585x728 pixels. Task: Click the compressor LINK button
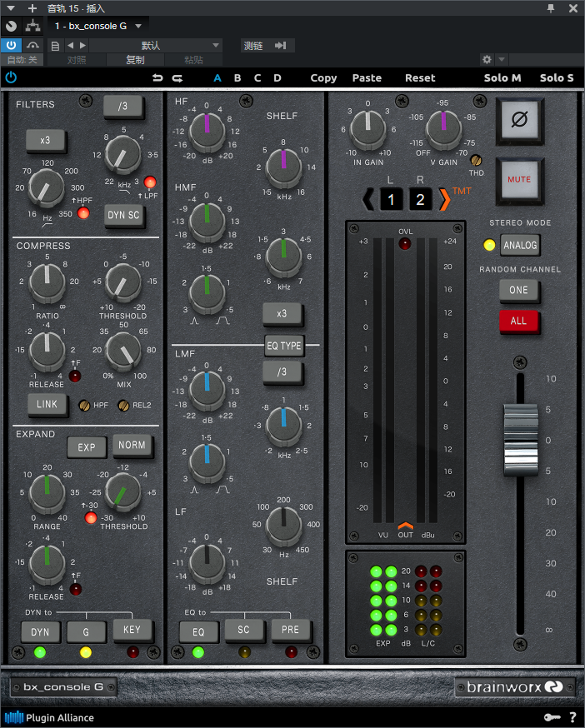pyautogui.click(x=47, y=404)
